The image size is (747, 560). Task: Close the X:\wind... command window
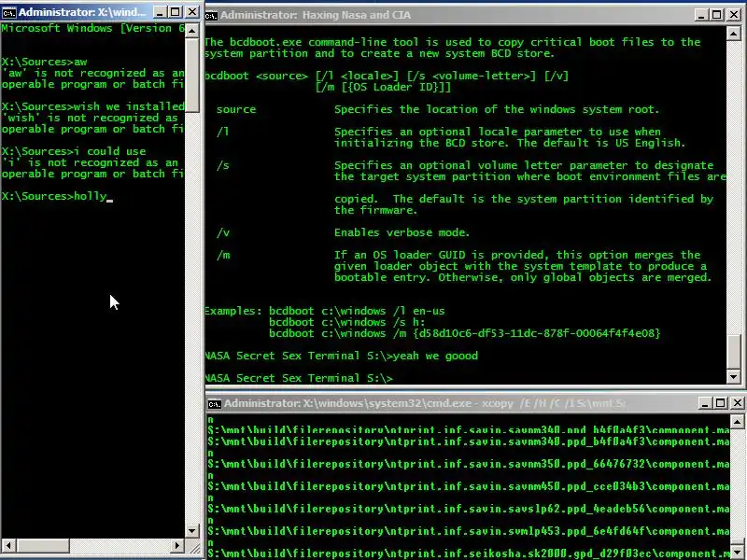tap(192, 12)
